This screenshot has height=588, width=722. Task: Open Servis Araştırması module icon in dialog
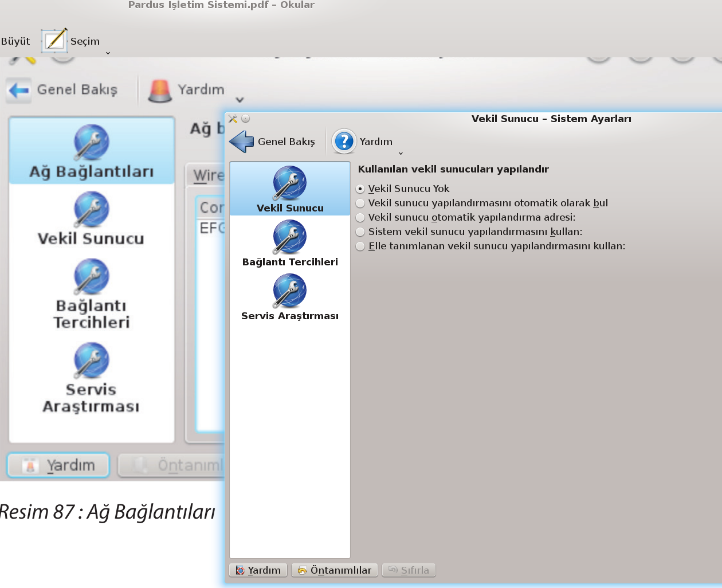pyautogui.click(x=289, y=291)
